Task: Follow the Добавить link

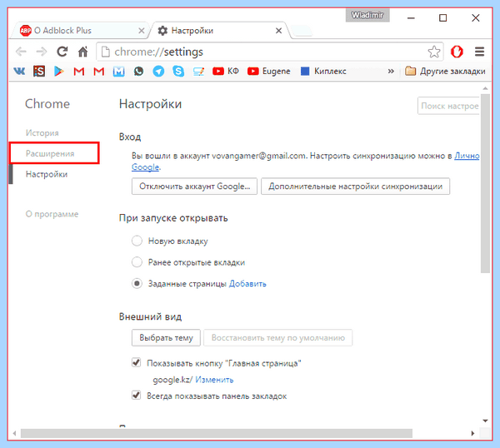Action: 247,284
